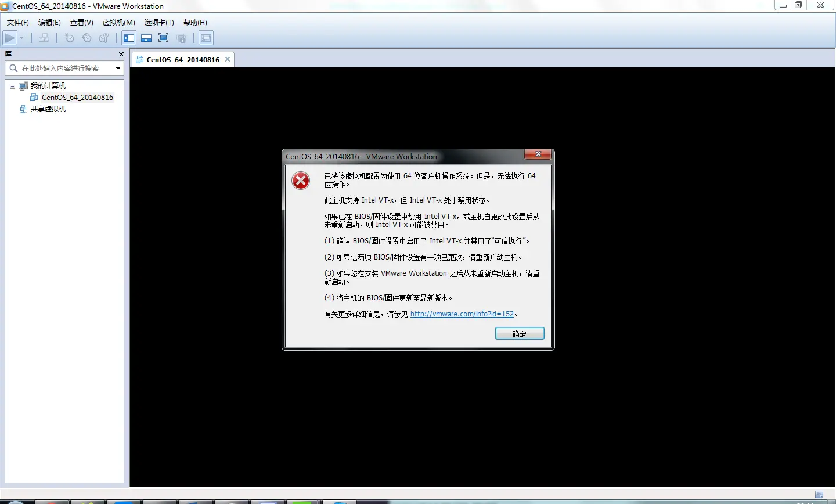Click the red error icon in the dialog

[301, 181]
